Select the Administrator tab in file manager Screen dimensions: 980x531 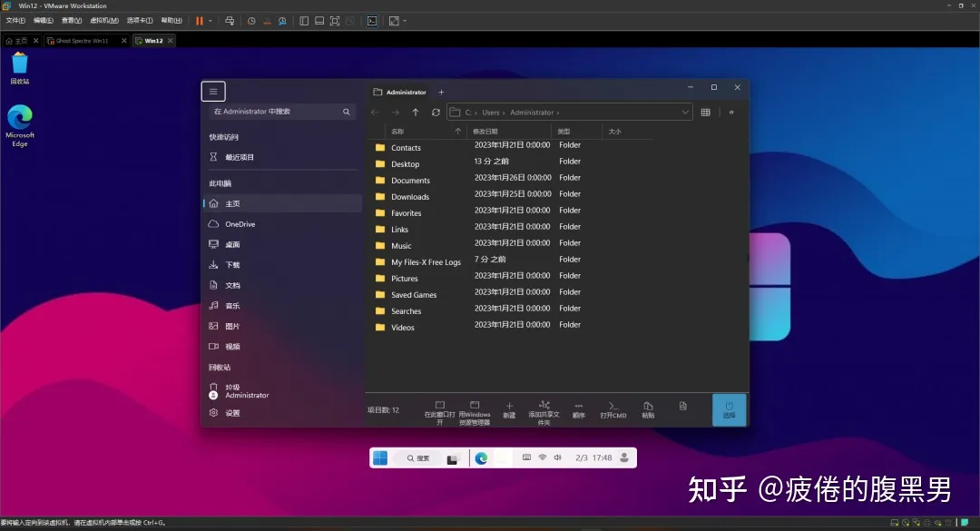tap(400, 92)
